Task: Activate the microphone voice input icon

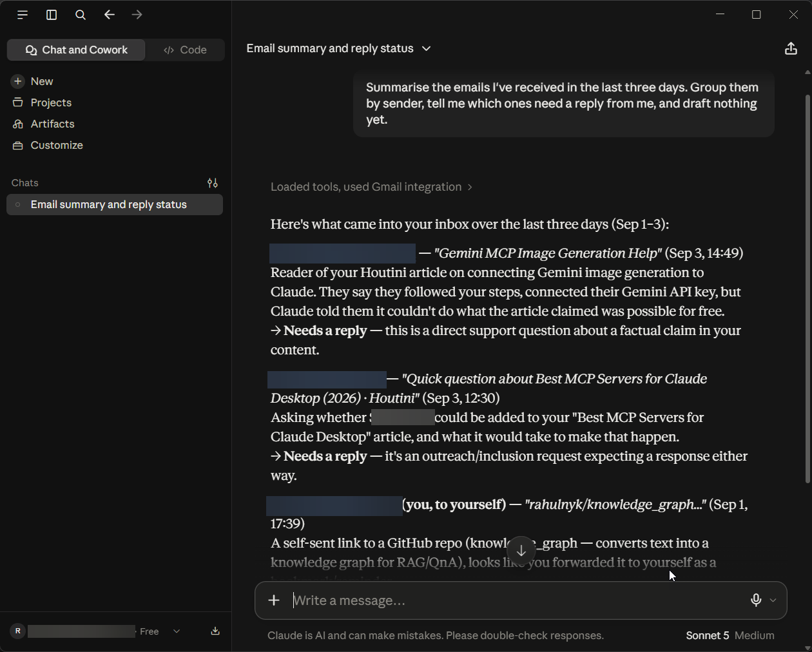Action: (756, 600)
